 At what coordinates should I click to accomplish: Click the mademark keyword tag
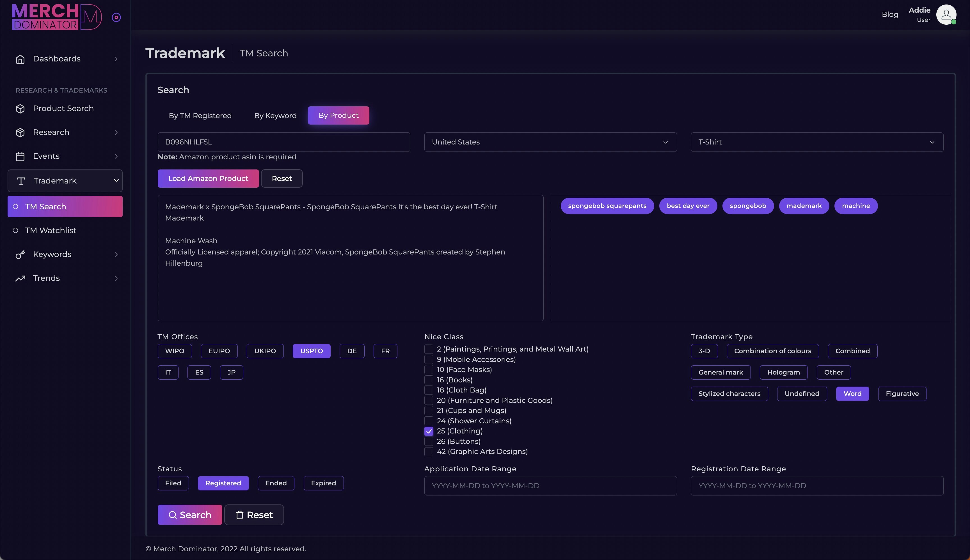(x=804, y=206)
